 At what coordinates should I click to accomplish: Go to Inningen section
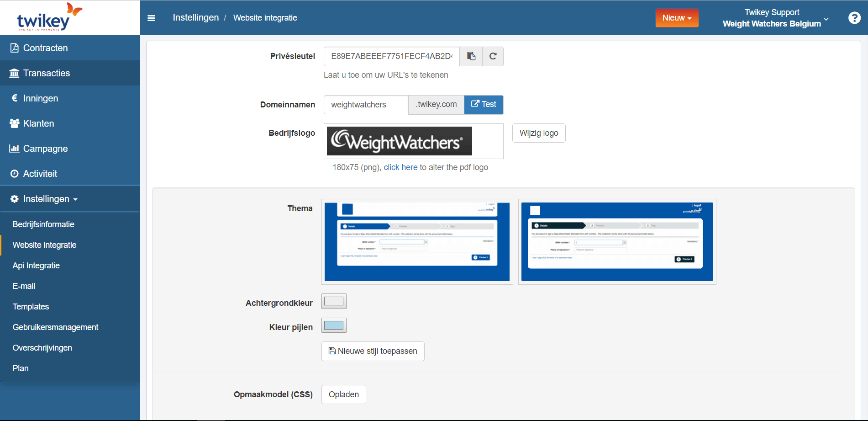pos(70,98)
